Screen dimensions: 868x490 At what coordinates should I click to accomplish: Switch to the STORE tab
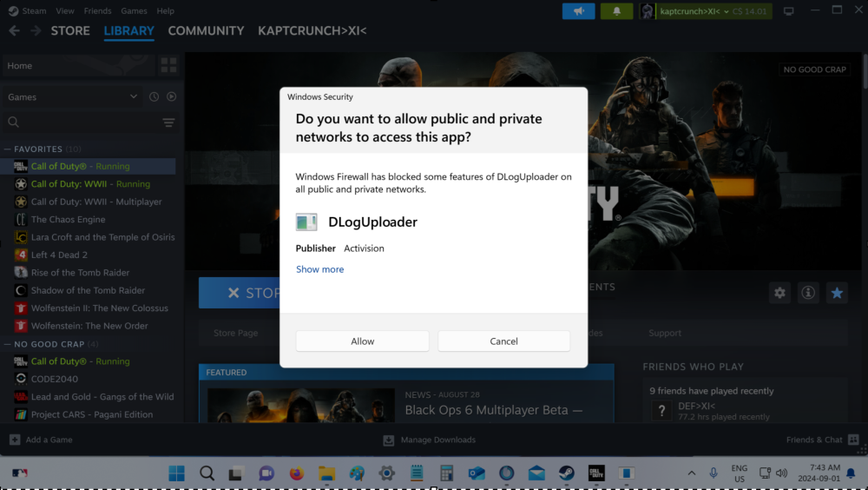click(70, 30)
